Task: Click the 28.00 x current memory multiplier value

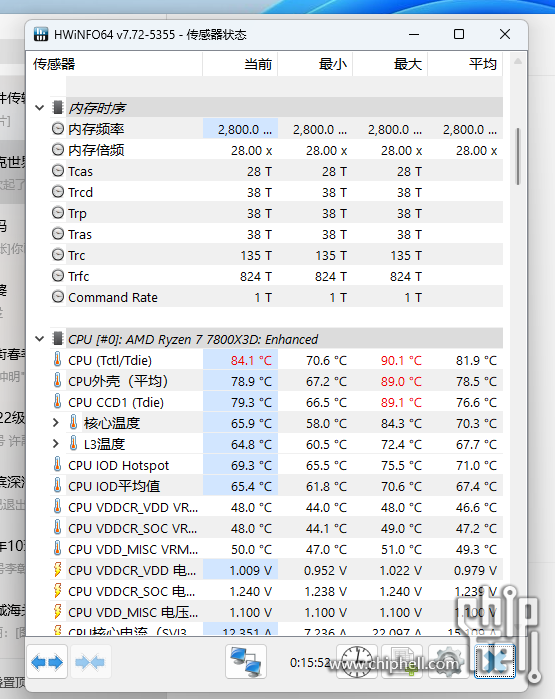Action: (251, 150)
